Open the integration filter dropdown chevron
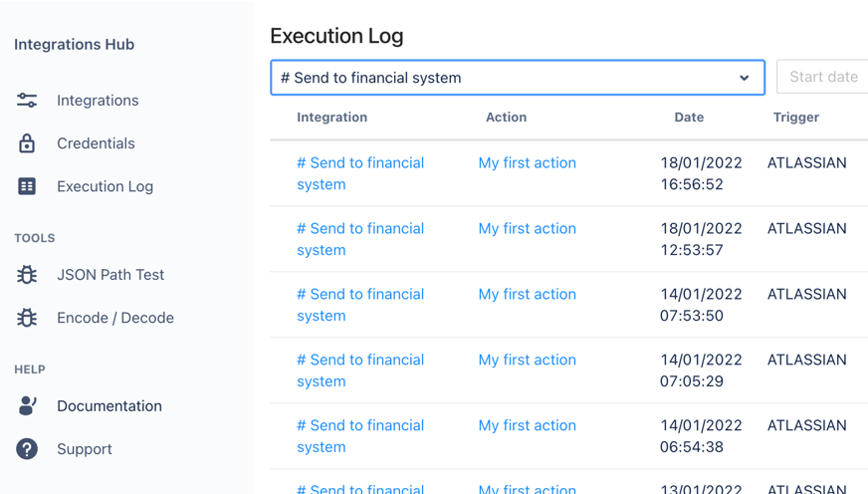868x494 pixels. (x=744, y=78)
